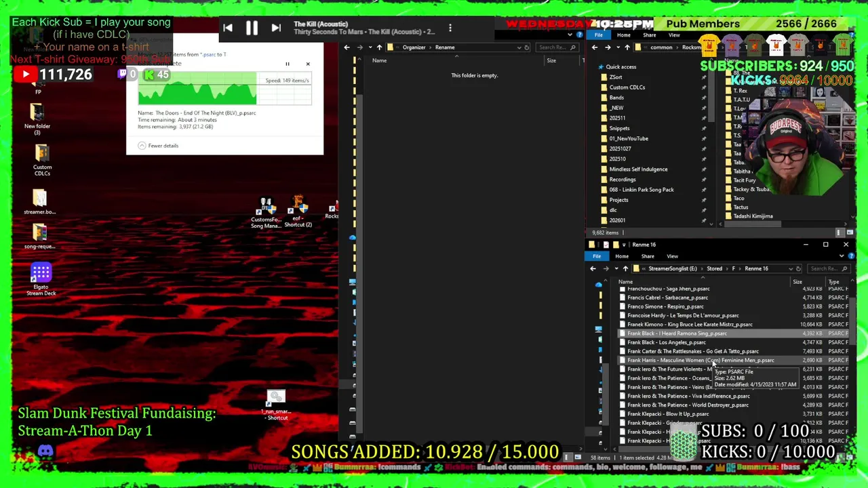Open CustomsForge Song Manager shortcut
This screenshot has height=488, width=868.
pyautogui.click(x=266, y=213)
